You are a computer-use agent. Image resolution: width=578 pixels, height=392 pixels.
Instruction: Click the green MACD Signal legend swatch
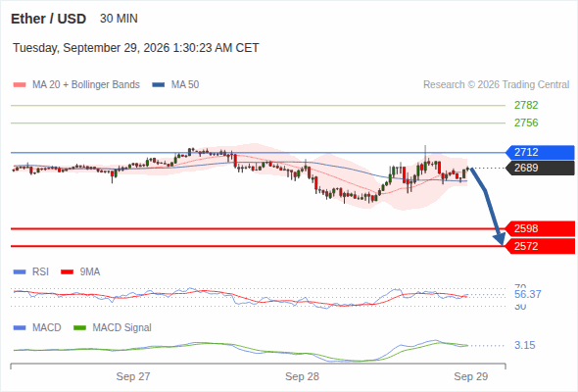(x=79, y=328)
